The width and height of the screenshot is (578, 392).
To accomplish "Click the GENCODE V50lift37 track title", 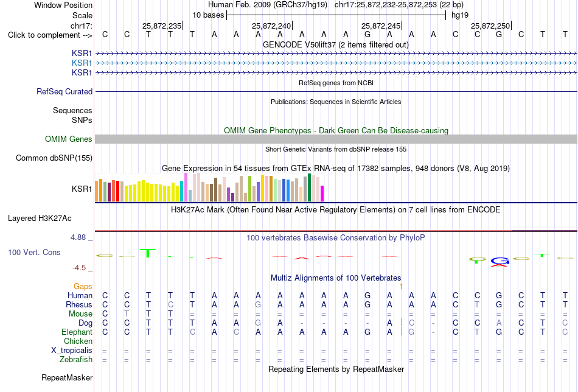I will [x=336, y=44].
